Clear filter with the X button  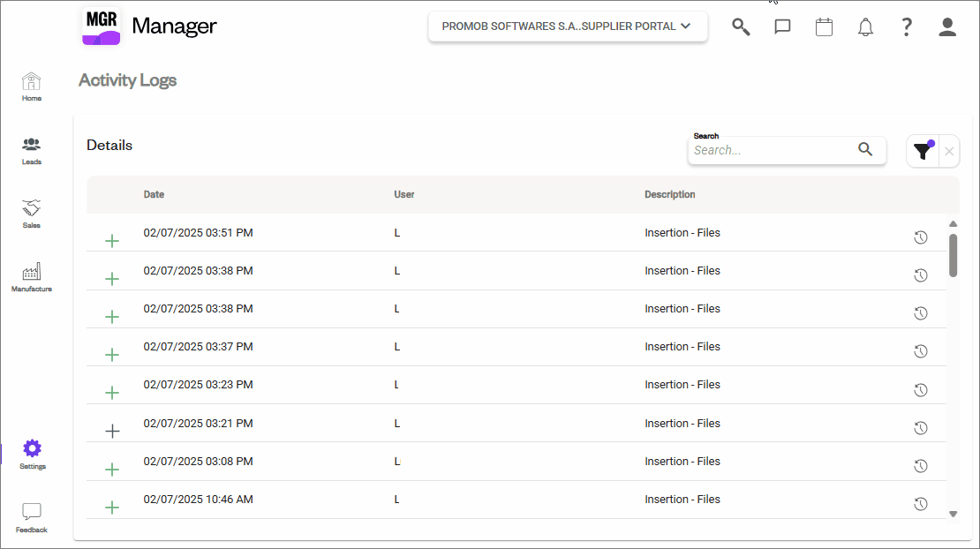coord(949,152)
